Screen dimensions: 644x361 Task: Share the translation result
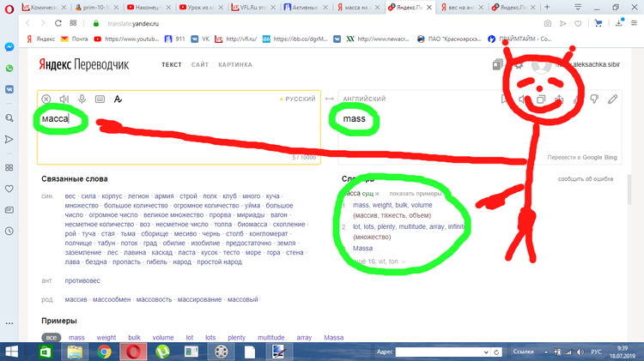(x=559, y=99)
